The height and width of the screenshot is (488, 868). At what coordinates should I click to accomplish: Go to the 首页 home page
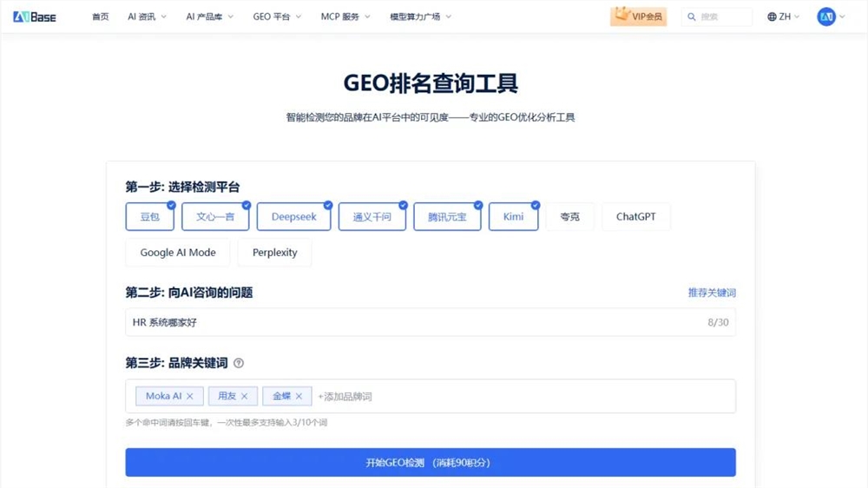point(100,16)
